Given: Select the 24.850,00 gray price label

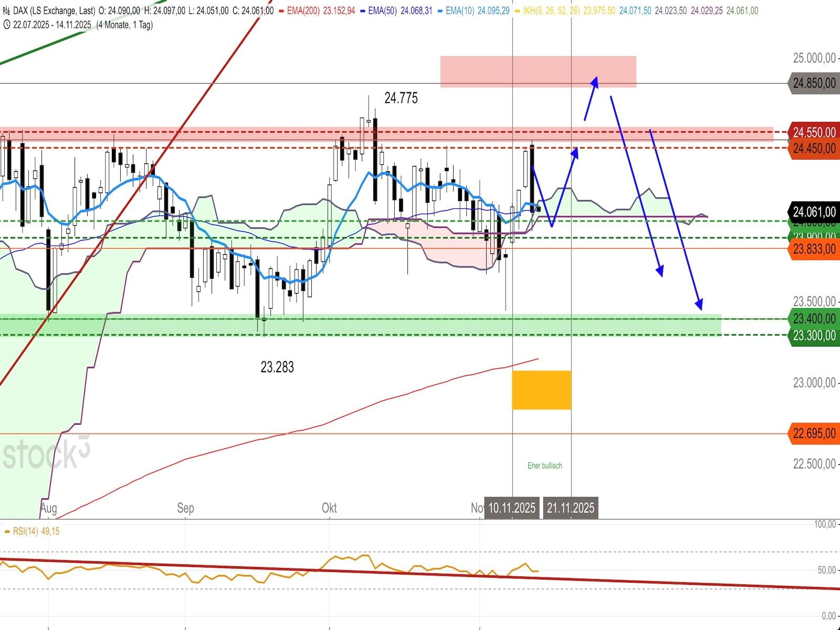Looking at the screenshot, I should click(813, 83).
